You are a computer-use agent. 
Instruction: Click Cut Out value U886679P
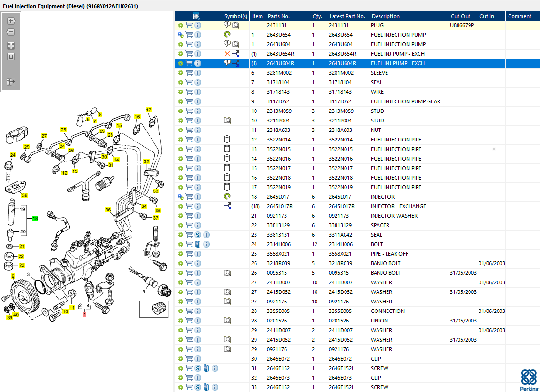(x=462, y=25)
